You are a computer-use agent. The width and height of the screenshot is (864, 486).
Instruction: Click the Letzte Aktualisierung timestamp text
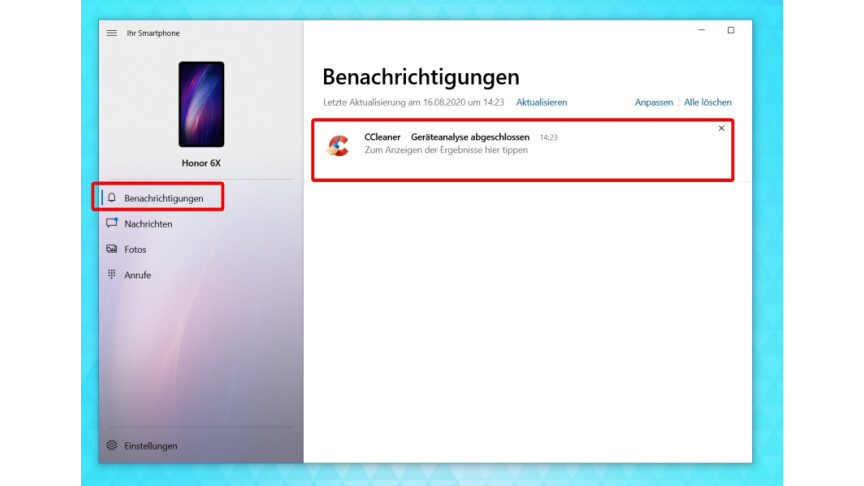point(413,102)
